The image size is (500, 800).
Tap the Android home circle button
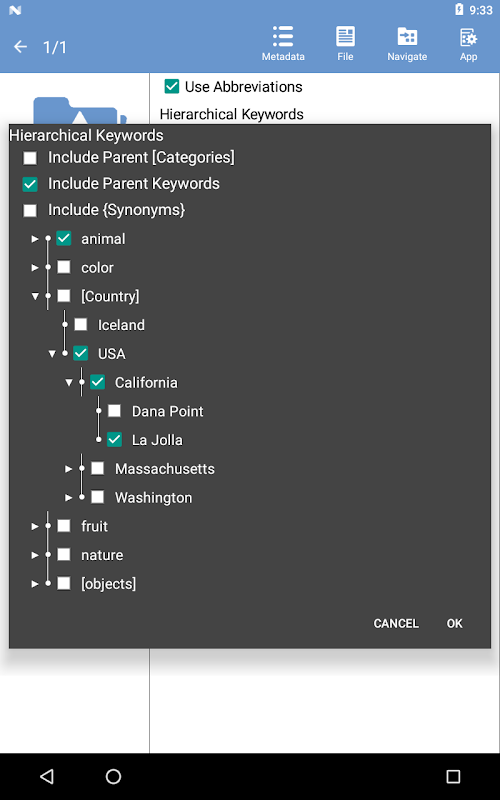click(113, 776)
